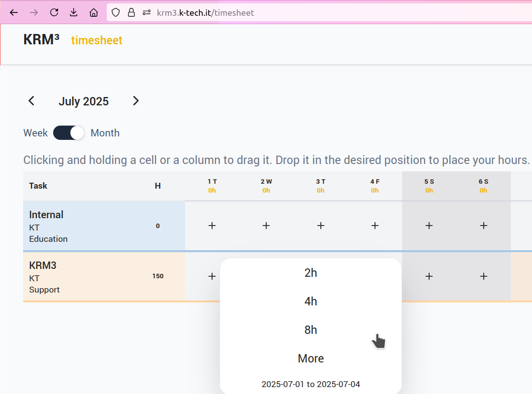This screenshot has width=532, height=394.
Task: Add KRM3 hours on Saturday 5 S
Action: click(x=429, y=276)
